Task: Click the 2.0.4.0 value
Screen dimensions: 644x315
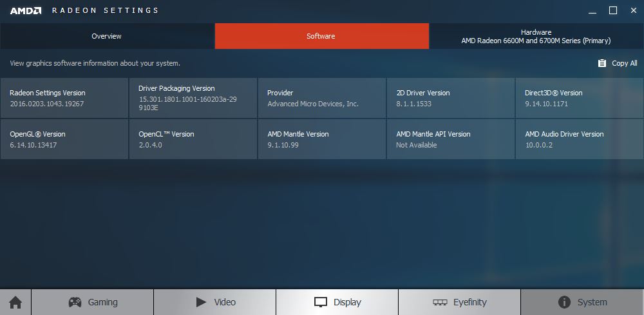Action: (150, 145)
